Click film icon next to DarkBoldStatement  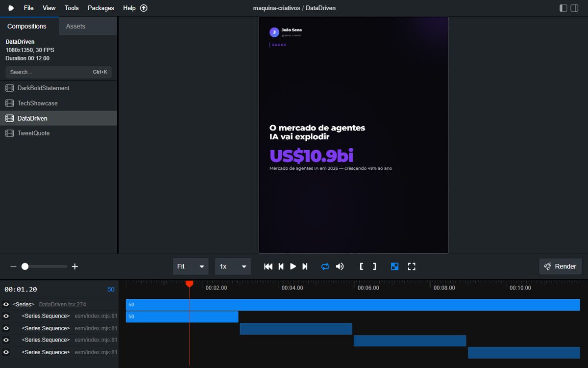9,88
